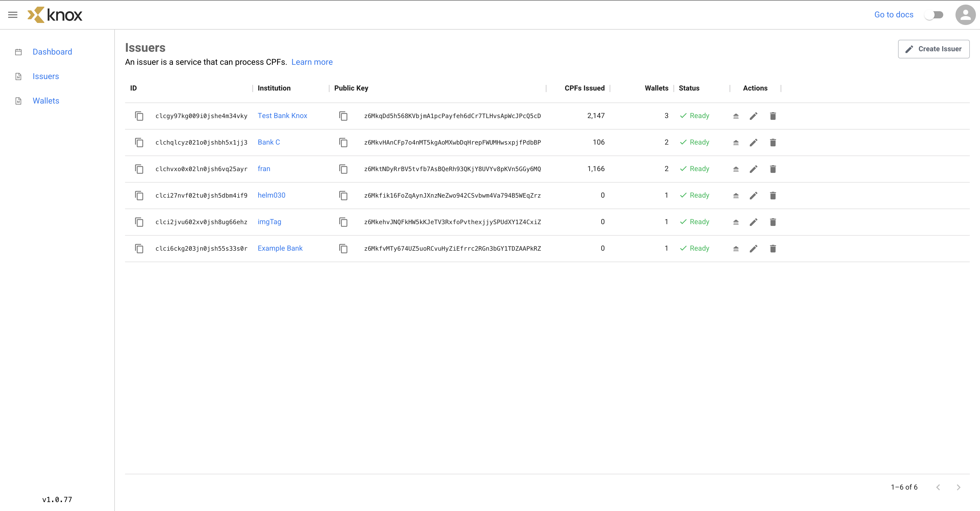Click the bank icon for fran
The image size is (980, 511).
coord(736,169)
